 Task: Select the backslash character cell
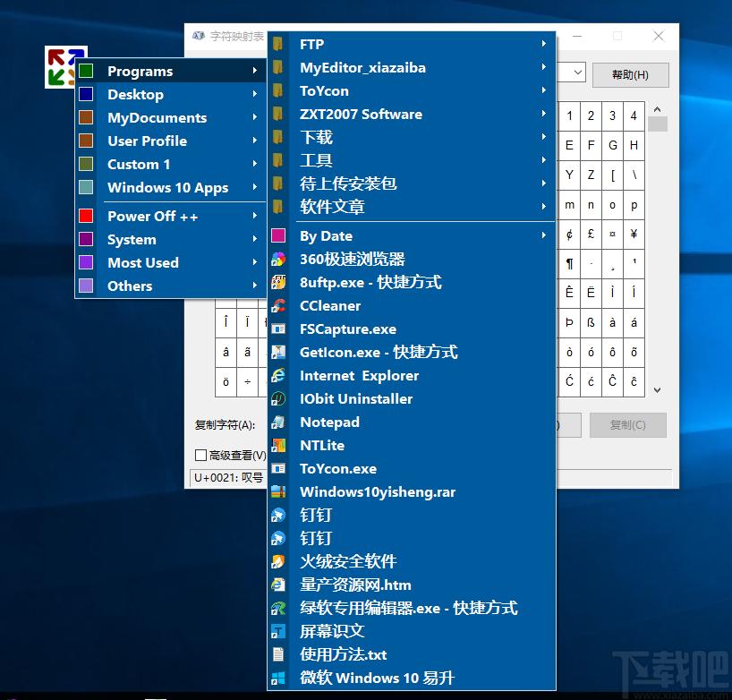634,175
